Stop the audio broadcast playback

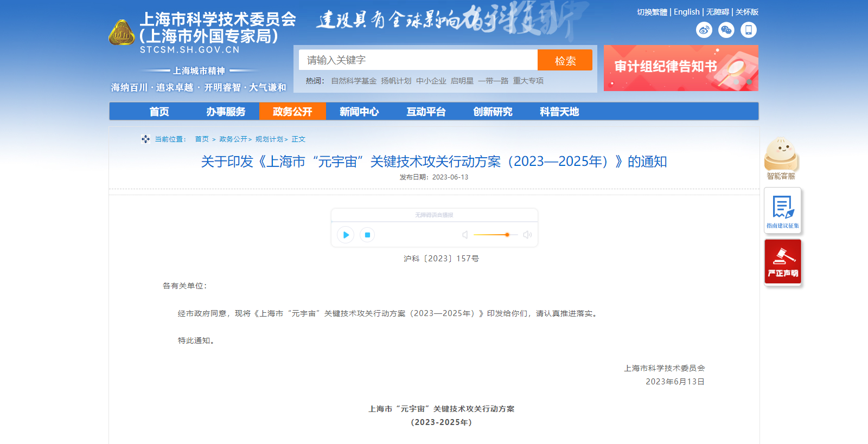367,235
